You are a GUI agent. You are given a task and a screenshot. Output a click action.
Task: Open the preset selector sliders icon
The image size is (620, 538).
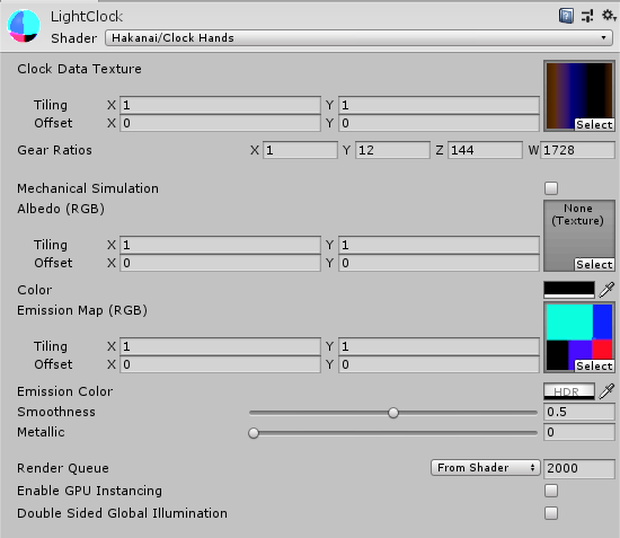coord(588,16)
